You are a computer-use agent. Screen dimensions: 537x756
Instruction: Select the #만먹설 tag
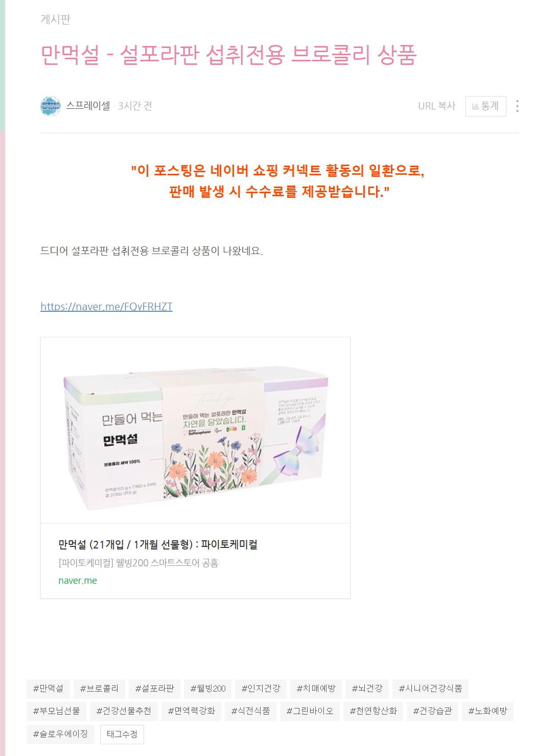point(48,689)
